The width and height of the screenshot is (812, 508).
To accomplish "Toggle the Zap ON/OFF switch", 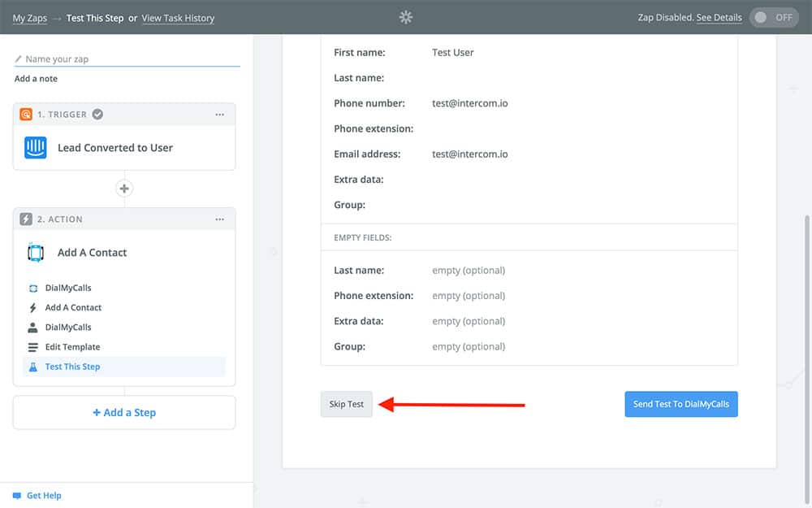I will pos(774,18).
